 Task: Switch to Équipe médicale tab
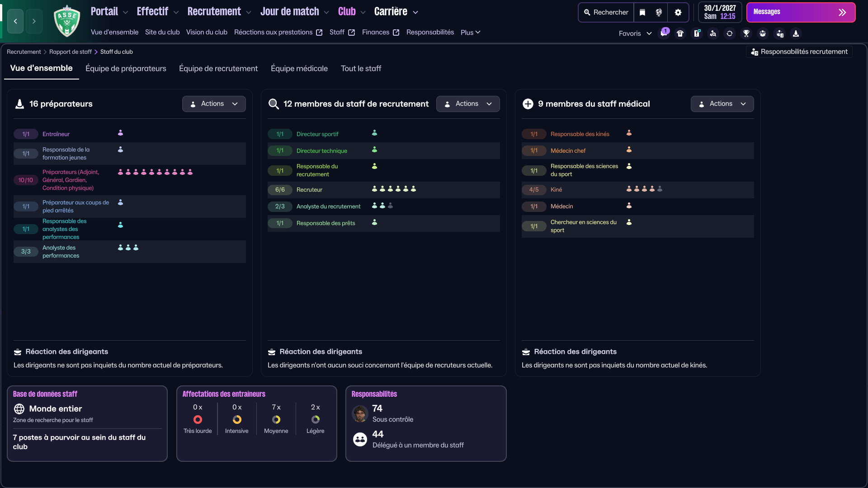tap(299, 69)
